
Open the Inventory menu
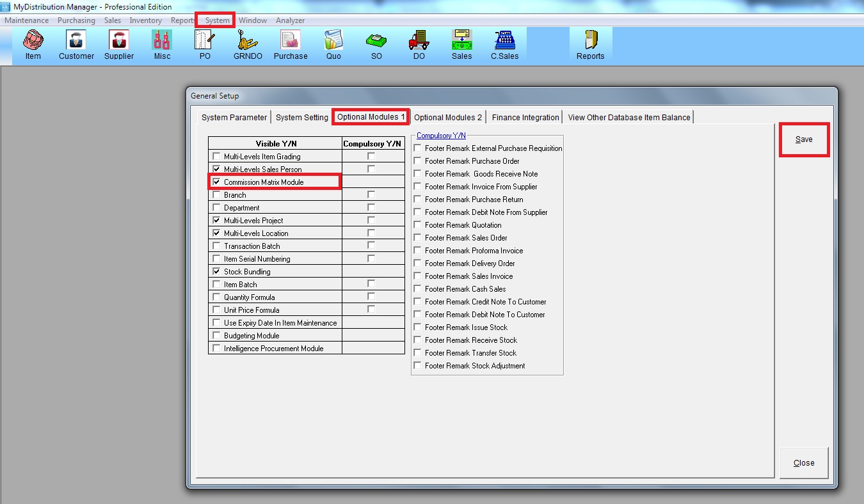pos(145,20)
